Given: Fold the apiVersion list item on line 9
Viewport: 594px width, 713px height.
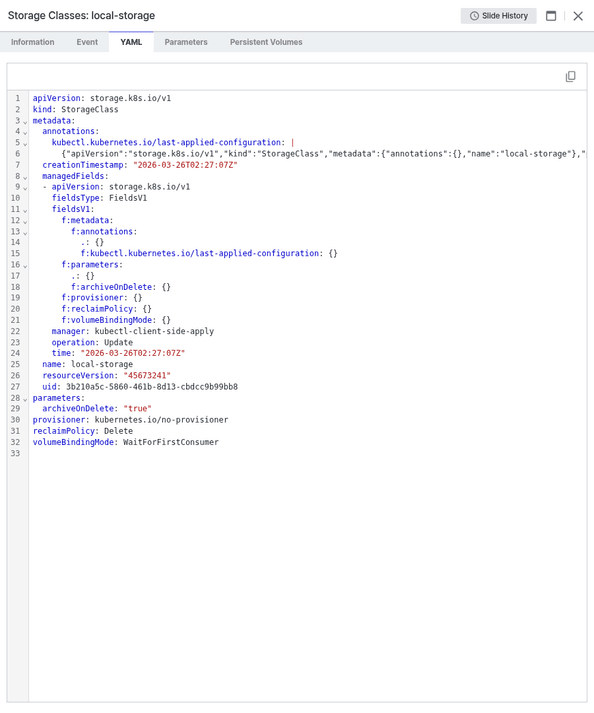Looking at the screenshot, I should (x=25, y=188).
